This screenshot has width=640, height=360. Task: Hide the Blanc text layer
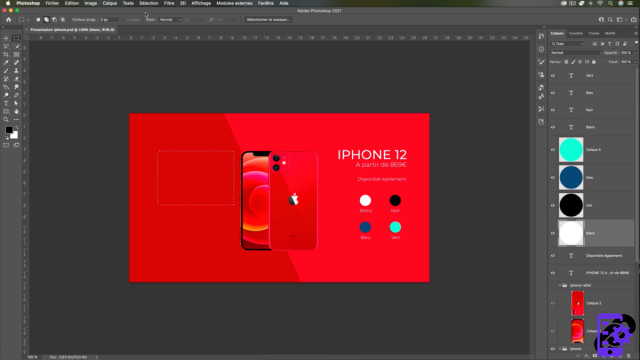(x=553, y=127)
